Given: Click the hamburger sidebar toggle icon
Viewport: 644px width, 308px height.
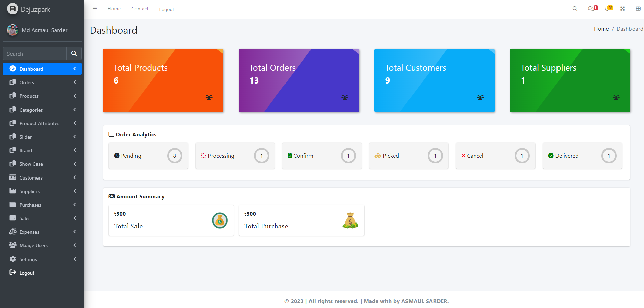Looking at the screenshot, I should tap(95, 9).
